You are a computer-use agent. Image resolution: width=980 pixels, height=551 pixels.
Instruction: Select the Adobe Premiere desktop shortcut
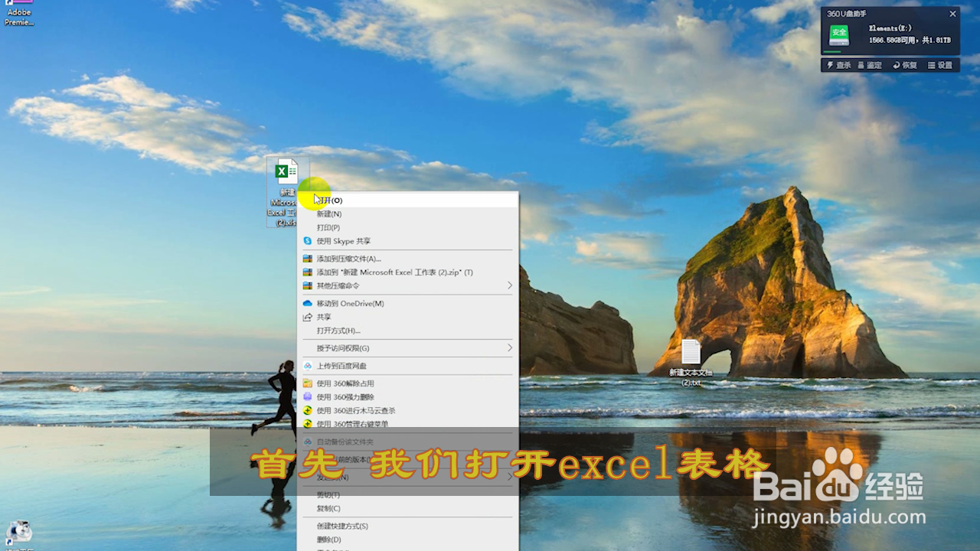(18, 13)
